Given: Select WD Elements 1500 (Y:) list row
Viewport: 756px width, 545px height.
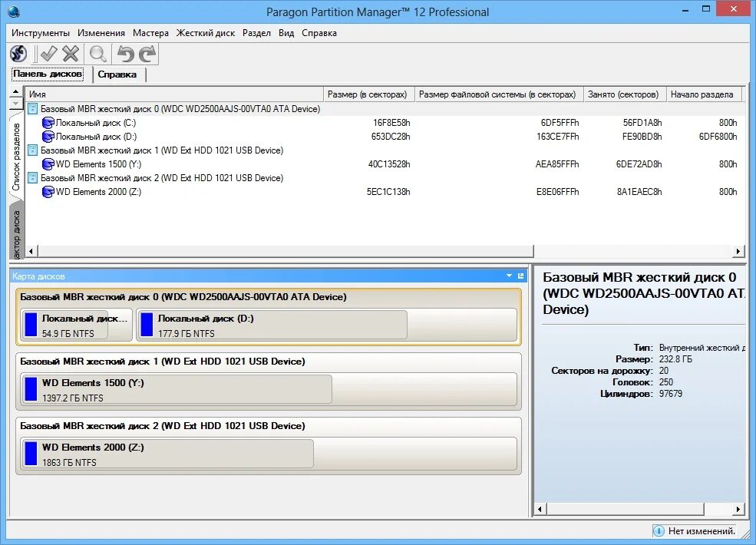Looking at the screenshot, I should point(385,164).
